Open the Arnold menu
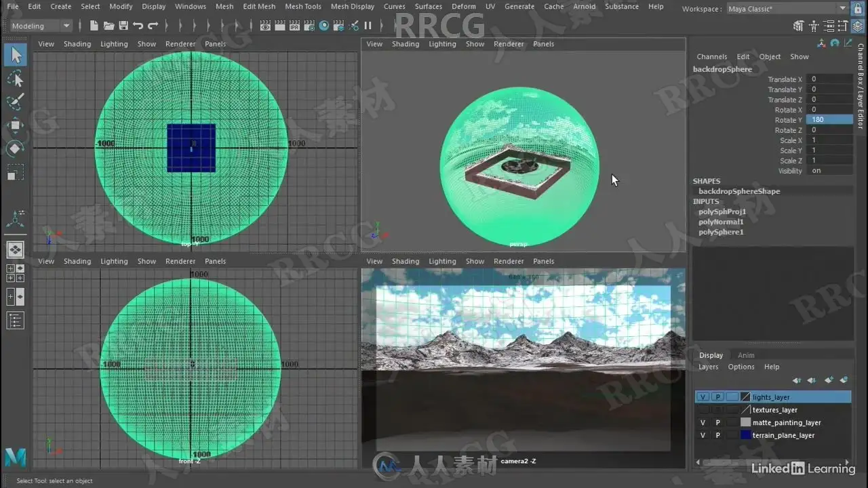 click(585, 7)
